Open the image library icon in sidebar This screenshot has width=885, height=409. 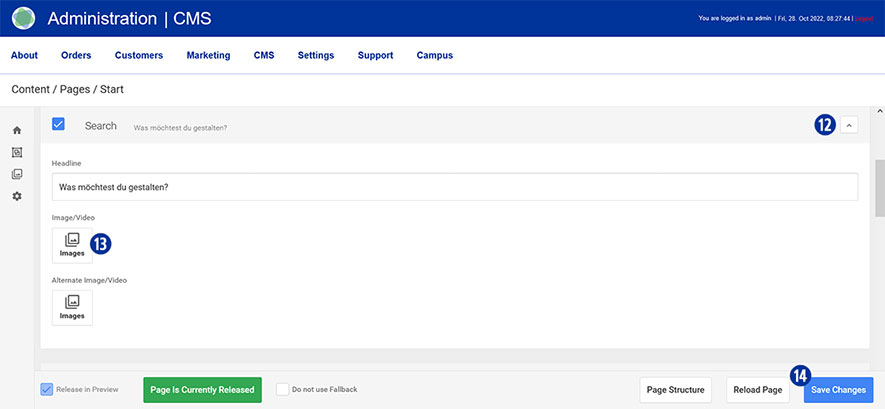point(17,174)
